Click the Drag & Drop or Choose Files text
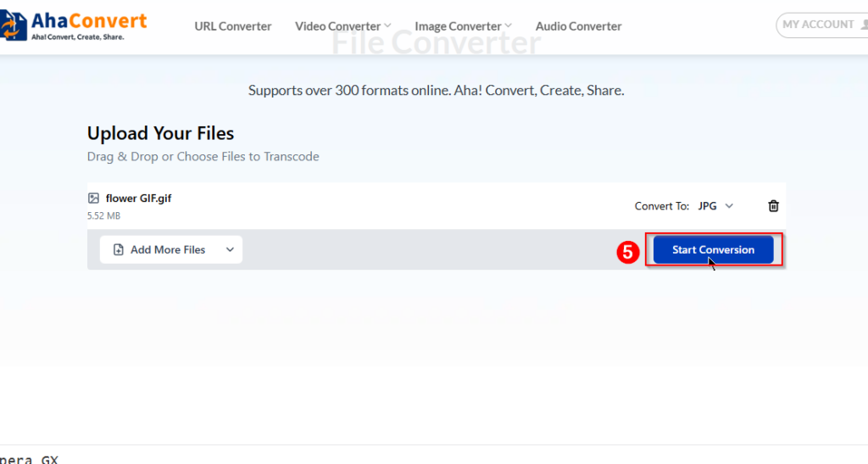 [203, 157]
